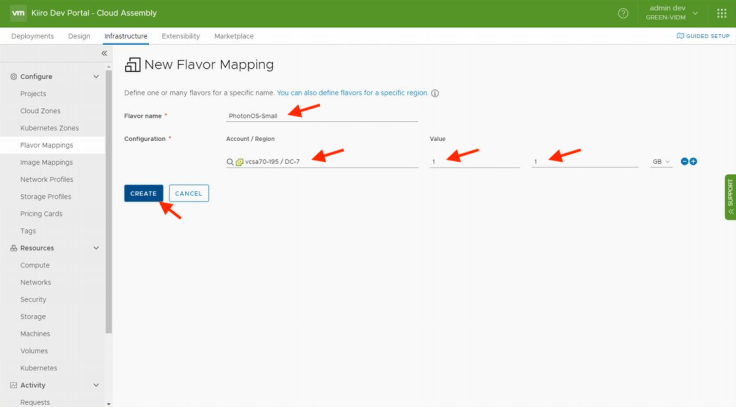
Task: Click the vm logo icon
Action: 18,13
